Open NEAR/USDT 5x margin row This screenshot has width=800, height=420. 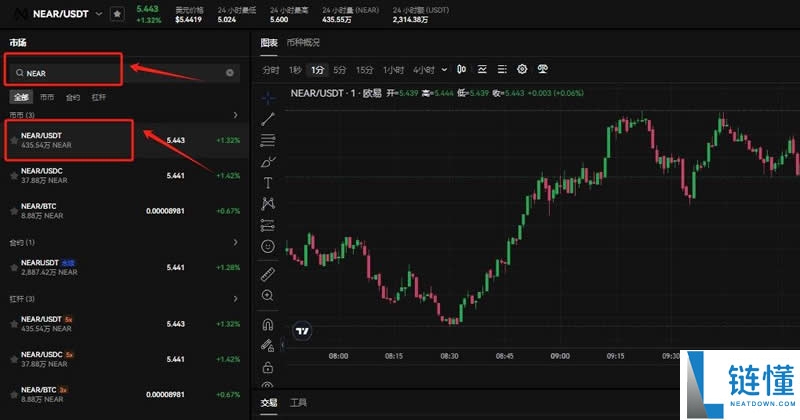124,324
